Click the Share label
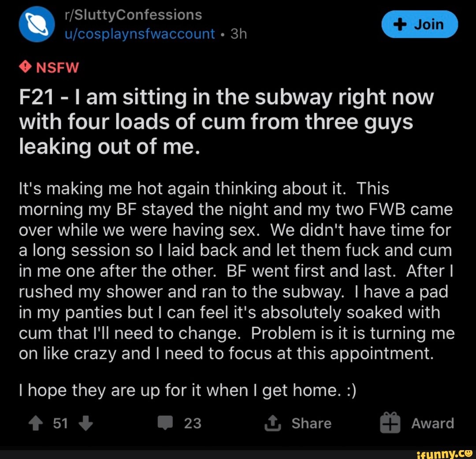Image resolution: width=476 pixels, height=459 pixels. [x=311, y=423]
